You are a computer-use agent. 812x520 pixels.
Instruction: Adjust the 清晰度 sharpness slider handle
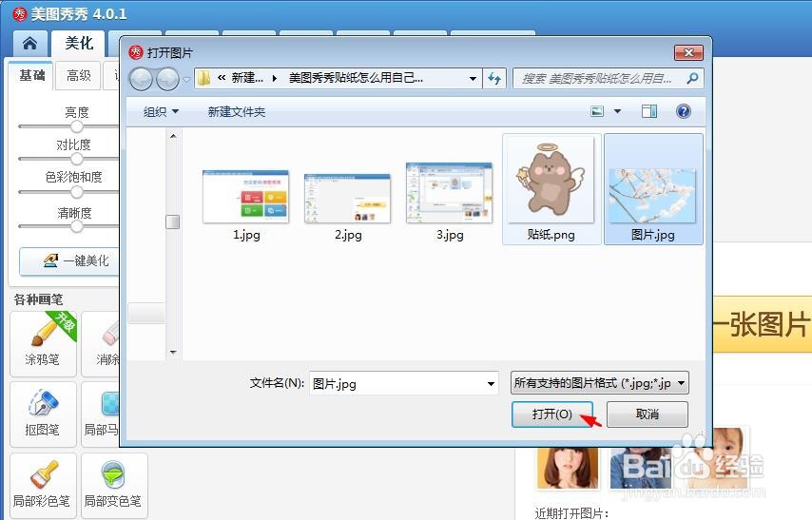(x=77, y=226)
